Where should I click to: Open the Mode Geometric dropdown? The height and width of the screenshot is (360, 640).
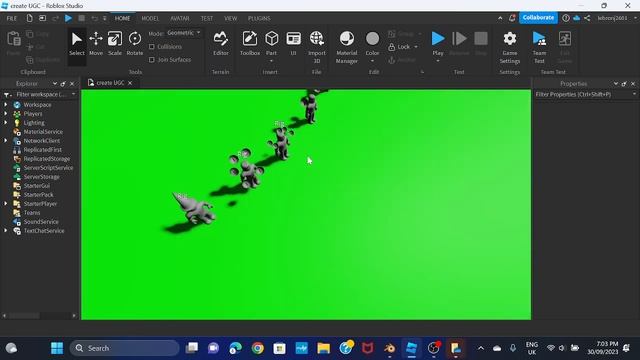[184, 33]
